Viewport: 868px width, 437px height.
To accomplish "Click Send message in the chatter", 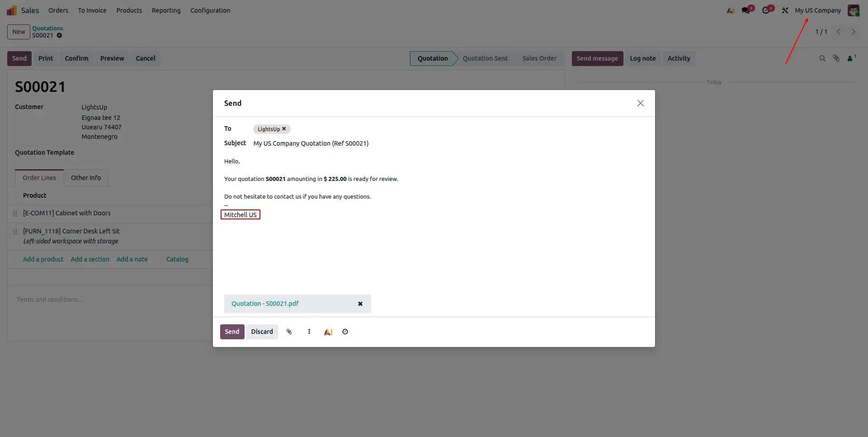I will tap(597, 58).
